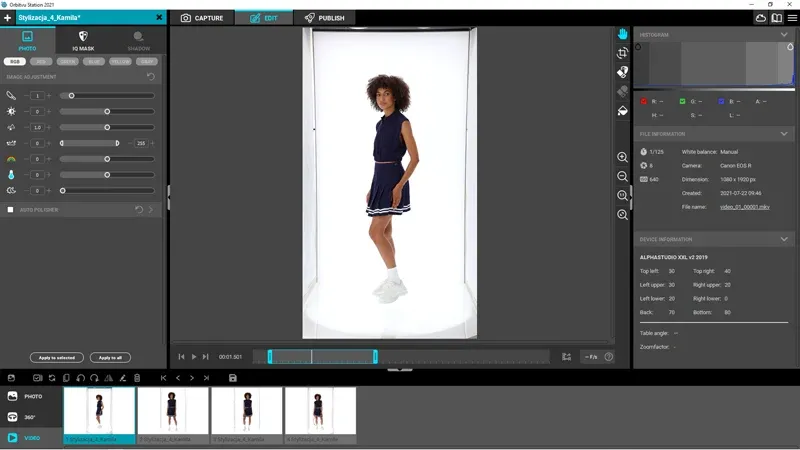
Task: Select the hand pan tool
Action: click(x=622, y=34)
